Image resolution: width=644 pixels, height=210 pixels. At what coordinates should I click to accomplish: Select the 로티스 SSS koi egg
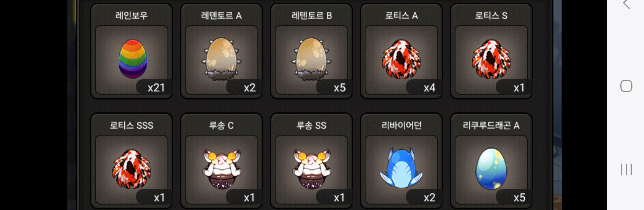click(x=132, y=169)
